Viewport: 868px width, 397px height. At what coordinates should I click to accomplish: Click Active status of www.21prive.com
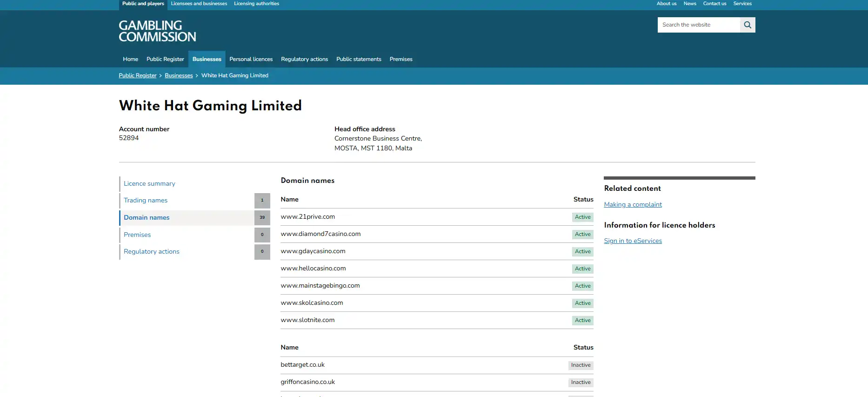[582, 217]
